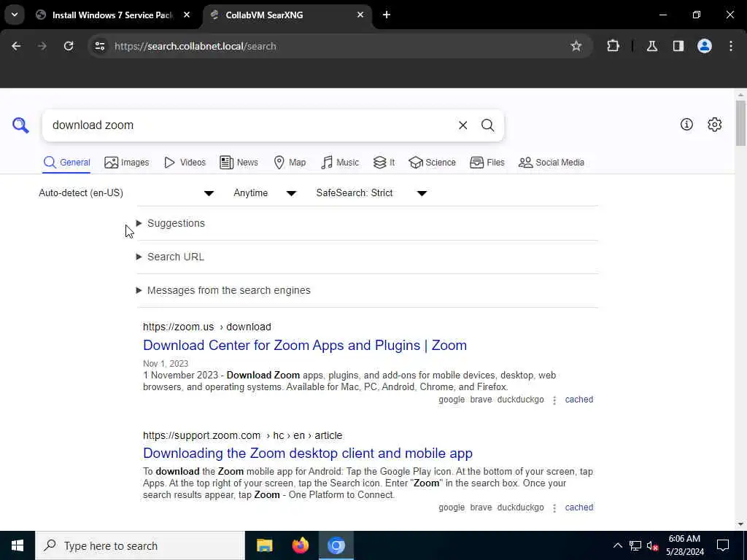Screen dimensions: 747x560
Task: Open engine menu dots for support.zoom.com result
Action: click(x=554, y=508)
